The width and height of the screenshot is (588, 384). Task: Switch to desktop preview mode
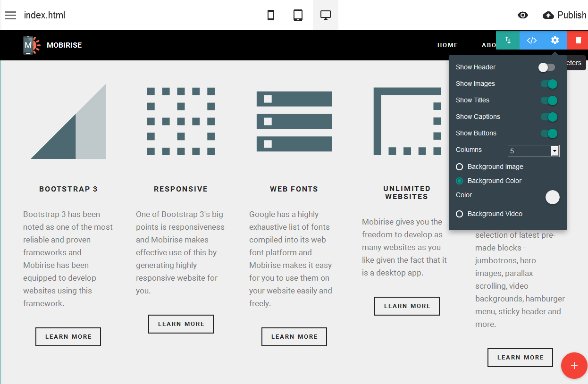[326, 15]
